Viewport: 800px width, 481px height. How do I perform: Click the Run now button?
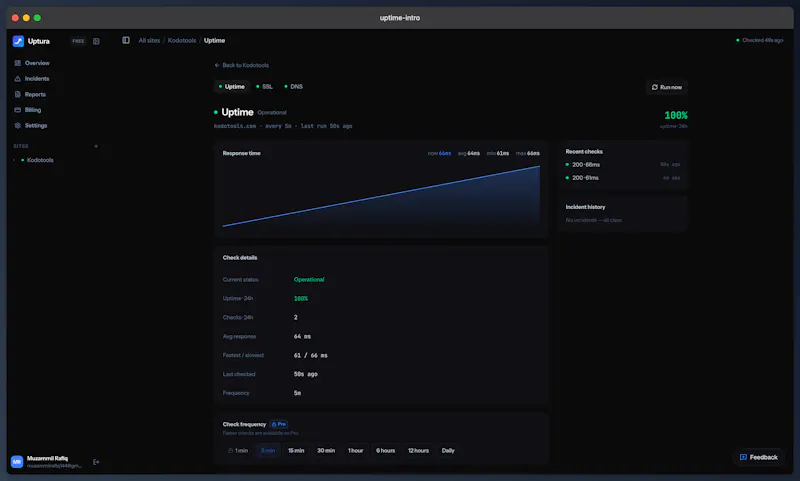tap(666, 87)
